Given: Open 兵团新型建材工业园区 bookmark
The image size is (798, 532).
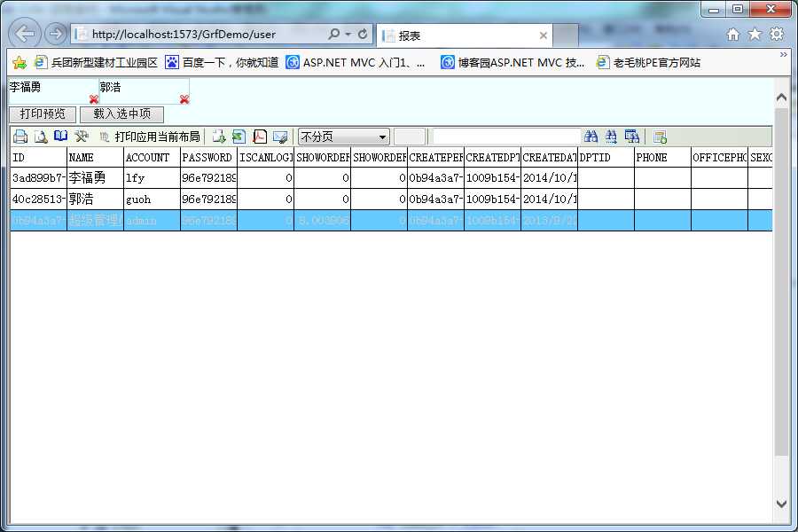Looking at the screenshot, I should point(96,63).
